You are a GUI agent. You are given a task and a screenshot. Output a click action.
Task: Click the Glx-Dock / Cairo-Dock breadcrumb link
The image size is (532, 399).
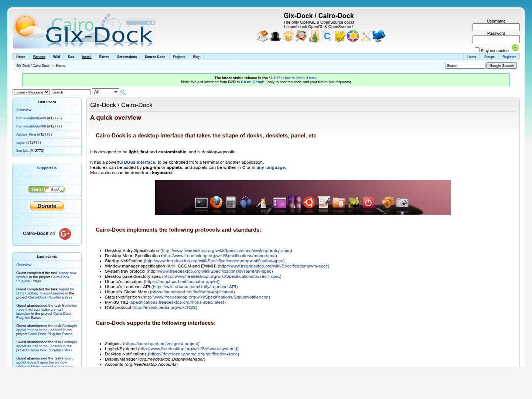tap(33, 66)
